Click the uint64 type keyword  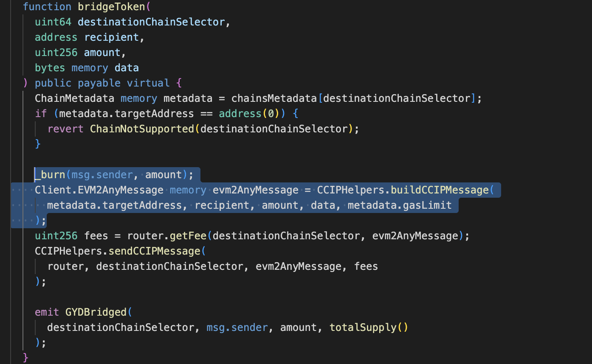(53, 22)
